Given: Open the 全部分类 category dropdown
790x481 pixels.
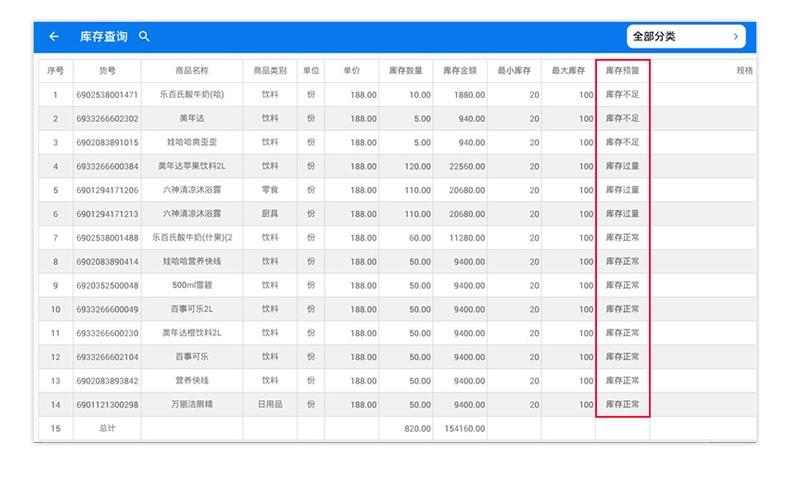Looking at the screenshot, I should tap(685, 37).
